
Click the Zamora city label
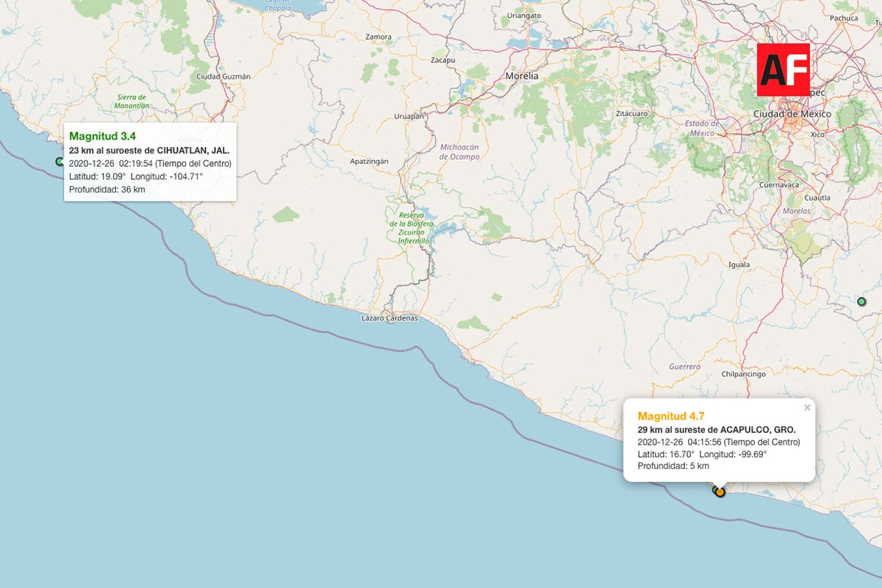pos(379,36)
